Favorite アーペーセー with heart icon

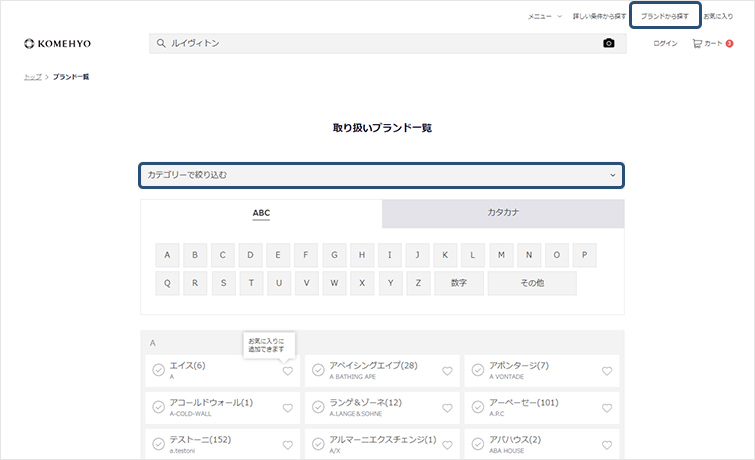(607, 408)
